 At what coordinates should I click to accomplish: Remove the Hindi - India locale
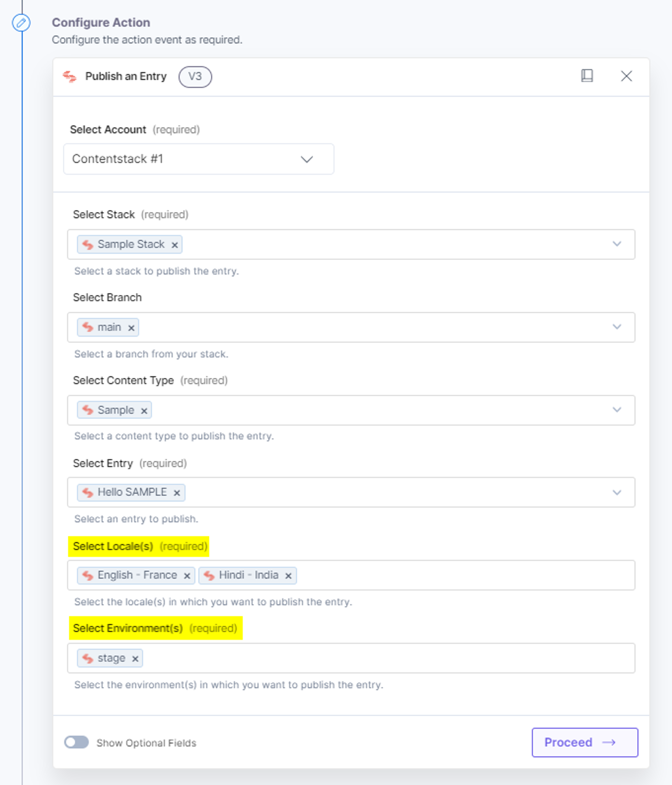coord(288,576)
